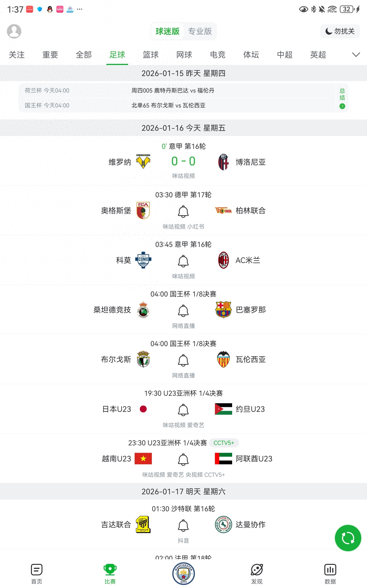Tap the Barcelona club crest
The height and width of the screenshot is (588, 367).
(x=223, y=310)
